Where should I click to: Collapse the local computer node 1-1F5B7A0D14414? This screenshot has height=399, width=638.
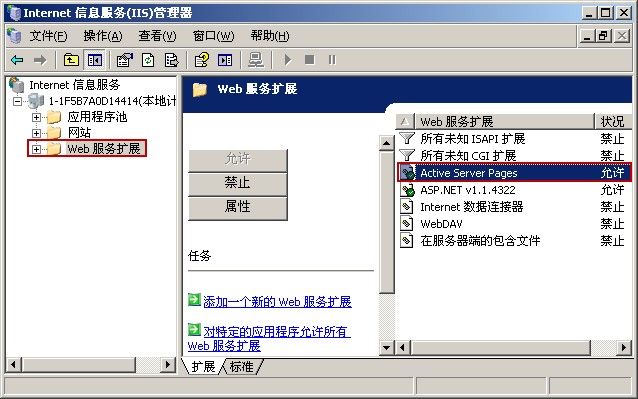(x=17, y=101)
